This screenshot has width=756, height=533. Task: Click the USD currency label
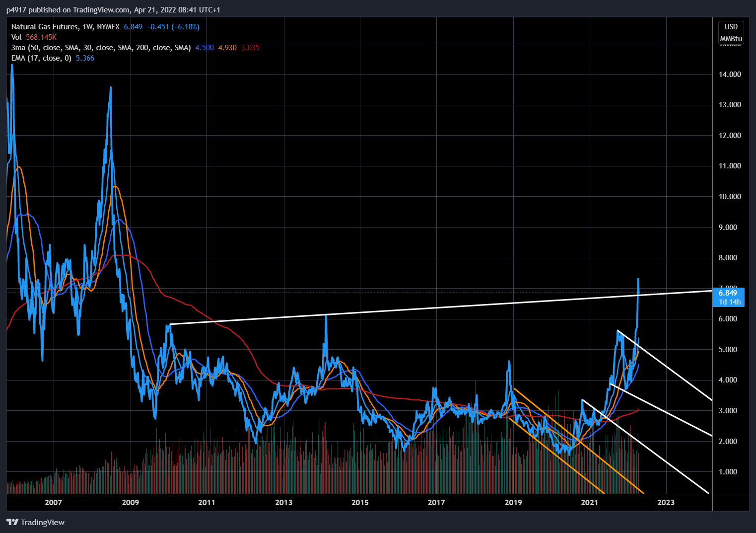click(731, 27)
